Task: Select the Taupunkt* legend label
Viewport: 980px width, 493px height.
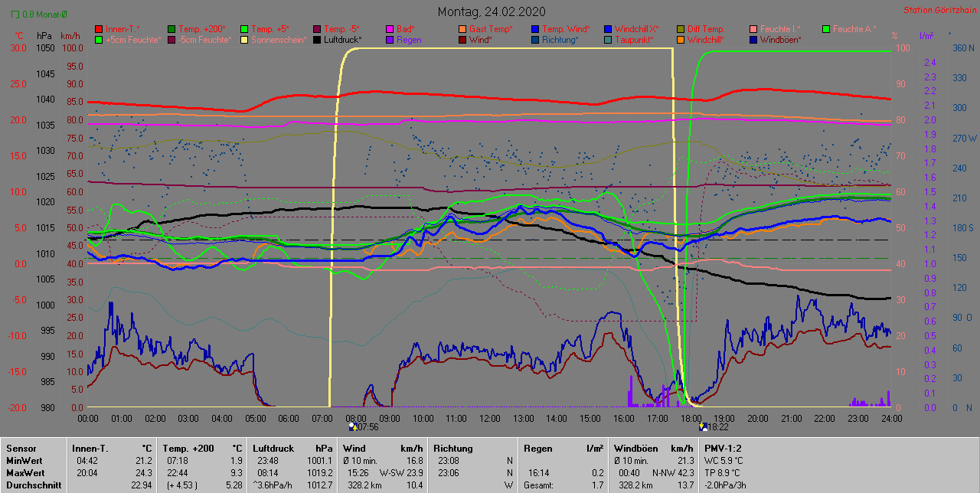Action: (635, 39)
